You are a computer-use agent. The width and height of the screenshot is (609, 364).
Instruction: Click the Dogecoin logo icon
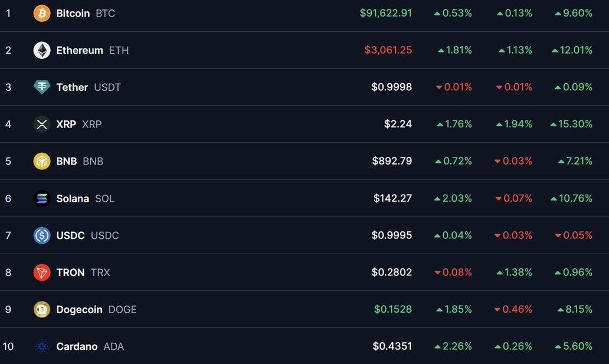click(x=42, y=309)
